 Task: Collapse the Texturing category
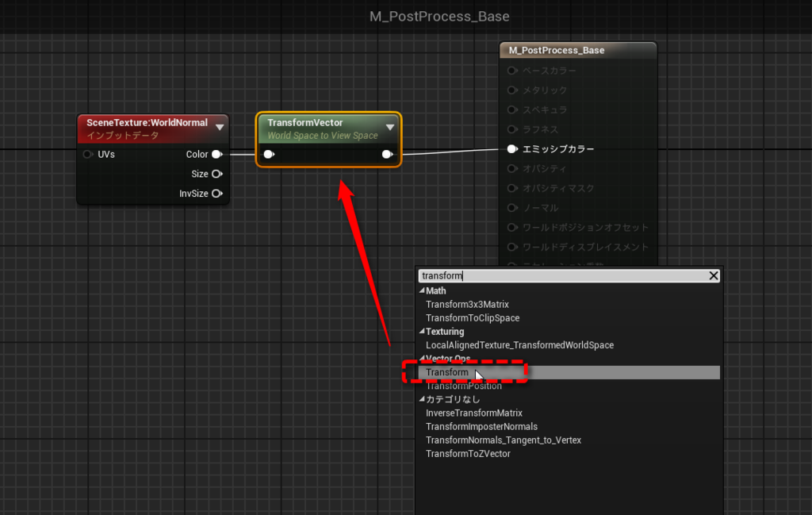422,331
